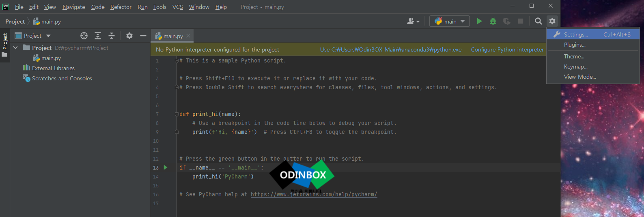Click the PyCharm logo icon in title bar

[x=6, y=6]
